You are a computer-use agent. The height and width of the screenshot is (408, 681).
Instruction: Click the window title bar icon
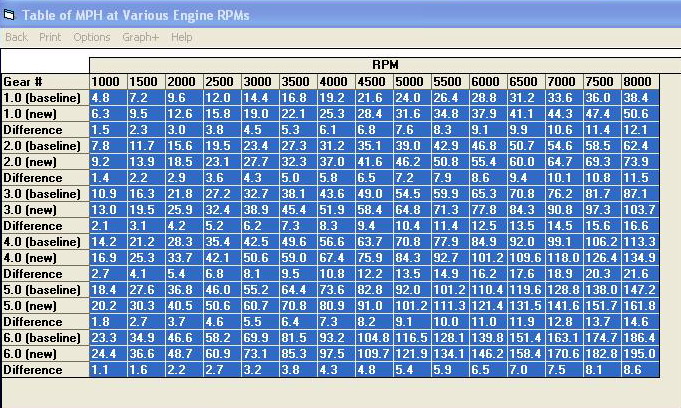pos(10,14)
